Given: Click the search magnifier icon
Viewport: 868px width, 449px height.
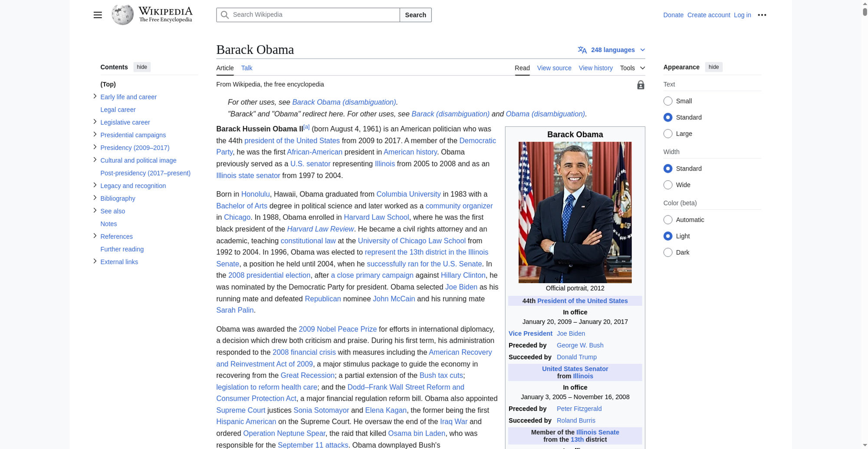Looking at the screenshot, I should click(x=225, y=15).
